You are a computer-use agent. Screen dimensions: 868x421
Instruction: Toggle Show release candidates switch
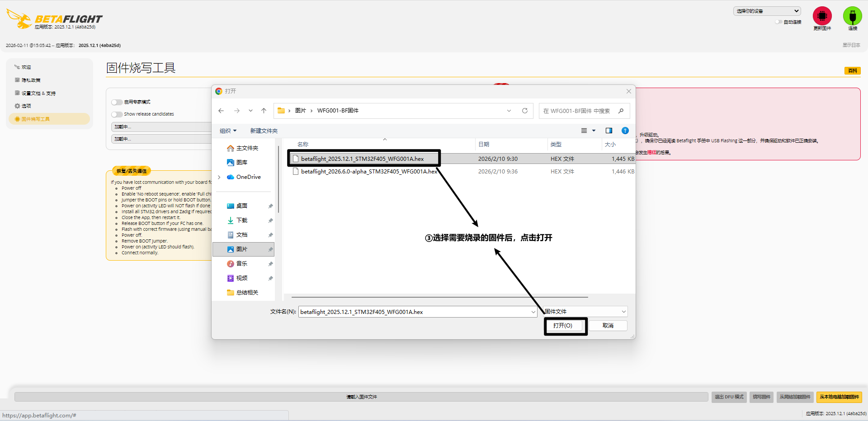(x=117, y=114)
